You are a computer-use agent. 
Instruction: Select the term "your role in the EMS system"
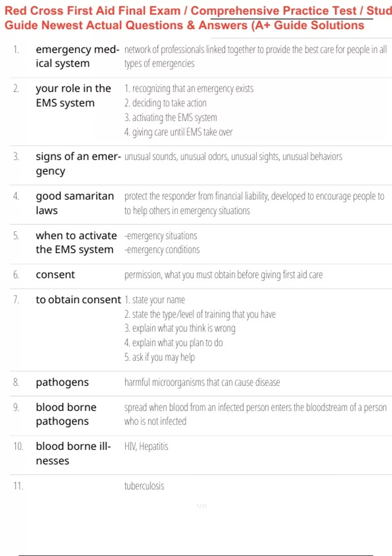tap(73, 96)
